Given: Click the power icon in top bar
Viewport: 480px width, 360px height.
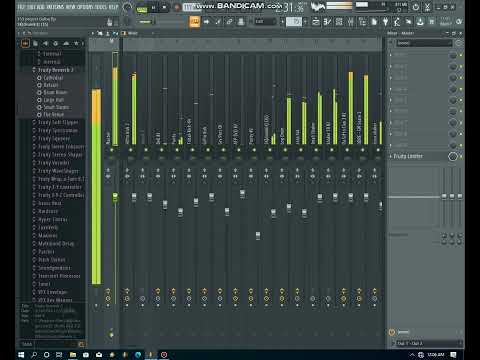Looking at the screenshot, I should pos(416,7).
